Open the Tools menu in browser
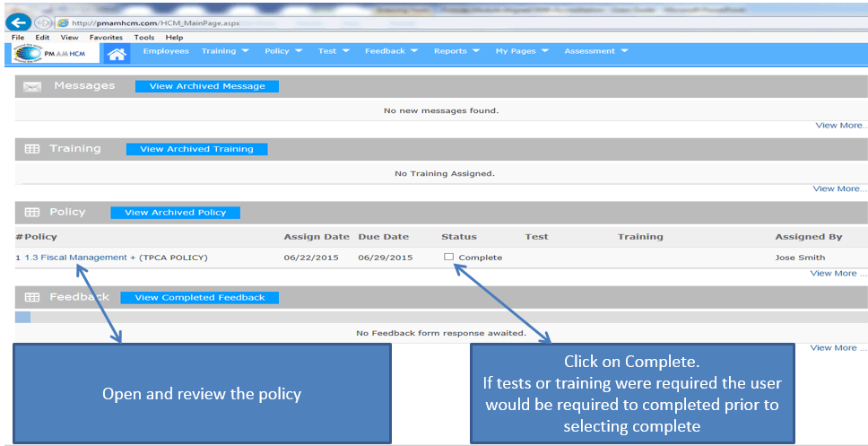Image resolution: width=868 pixels, height=446 pixels. coord(144,38)
